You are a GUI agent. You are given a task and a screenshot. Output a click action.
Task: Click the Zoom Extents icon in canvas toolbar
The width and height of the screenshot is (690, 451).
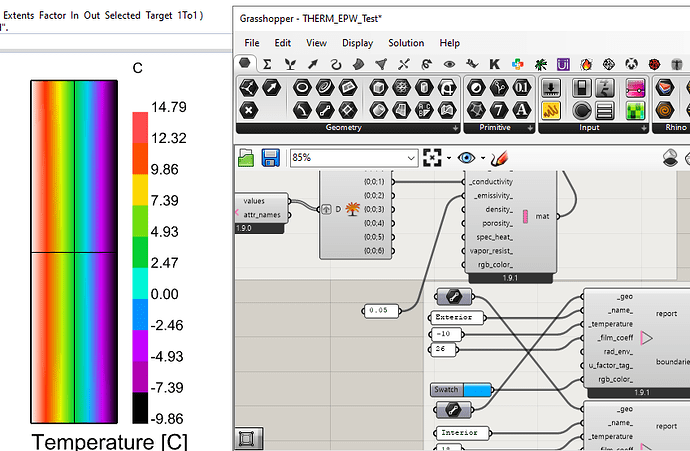432,158
